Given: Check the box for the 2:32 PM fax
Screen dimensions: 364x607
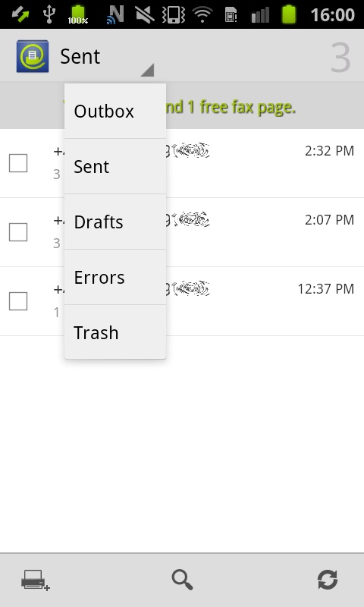Looking at the screenshot, I should pyautogui.click(x=18, y=163).
